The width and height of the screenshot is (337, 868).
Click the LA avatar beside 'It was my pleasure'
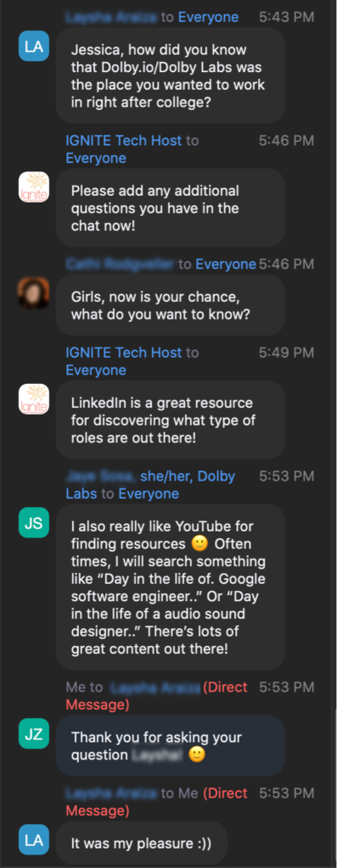34,839
